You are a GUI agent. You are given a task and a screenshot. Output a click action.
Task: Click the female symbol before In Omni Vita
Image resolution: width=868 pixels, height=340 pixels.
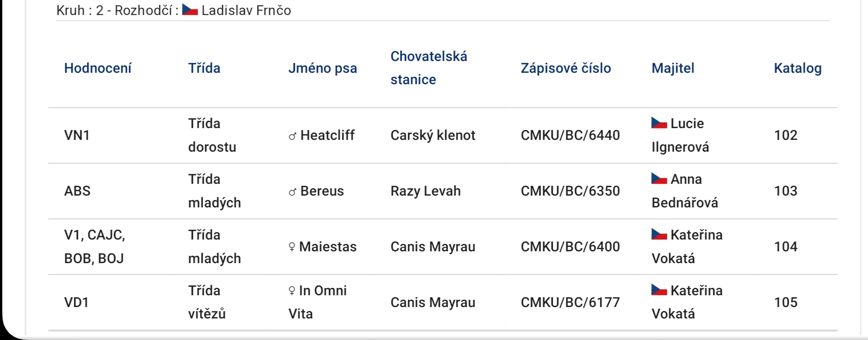click(292, 291)
